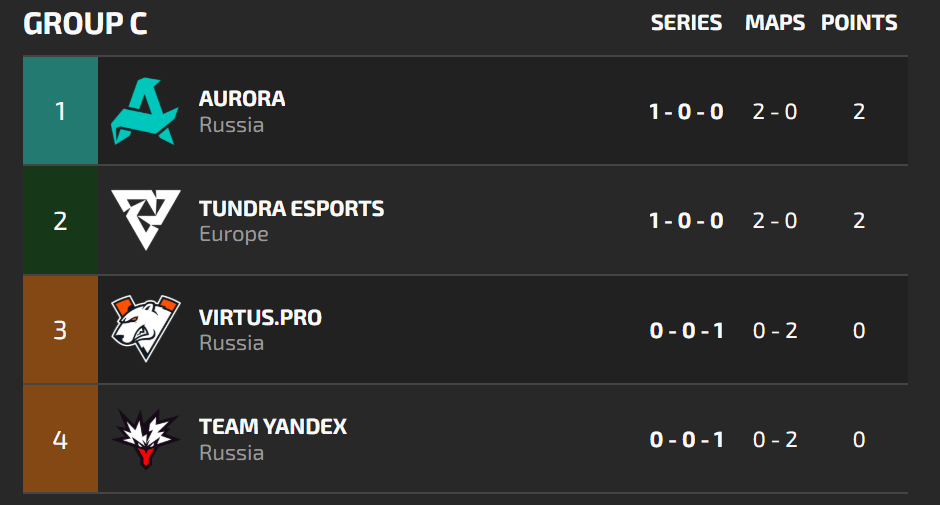Click the GROUP C heading

click(85, 24)
